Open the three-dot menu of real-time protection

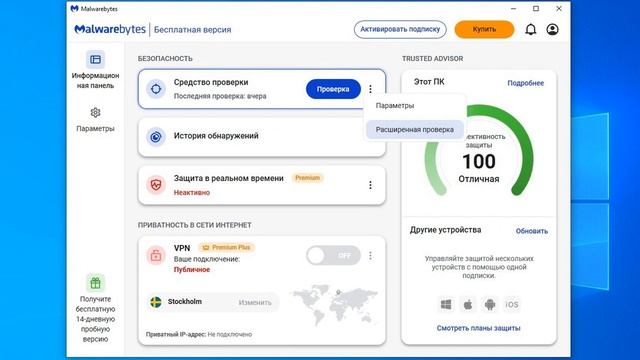[370, 185]
